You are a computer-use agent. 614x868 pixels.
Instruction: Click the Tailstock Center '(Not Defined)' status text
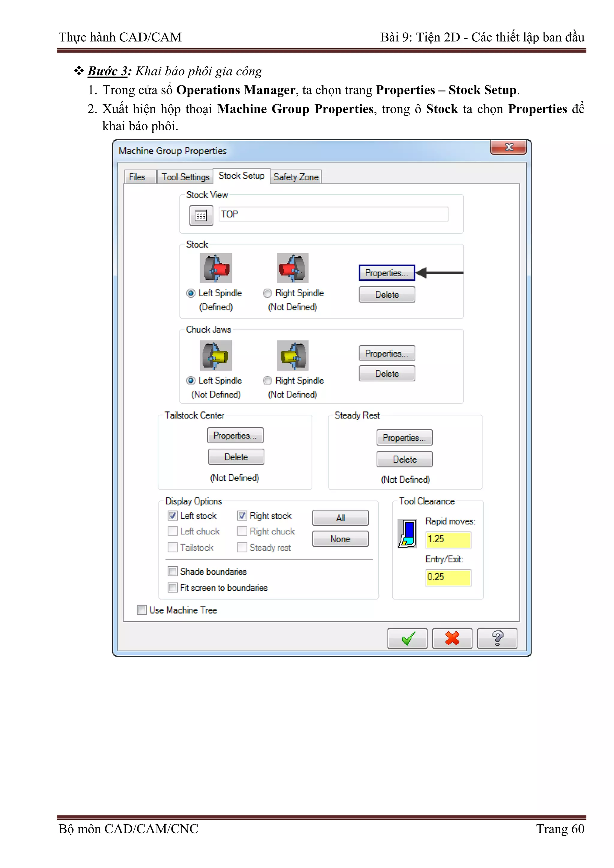click(234, 478)
